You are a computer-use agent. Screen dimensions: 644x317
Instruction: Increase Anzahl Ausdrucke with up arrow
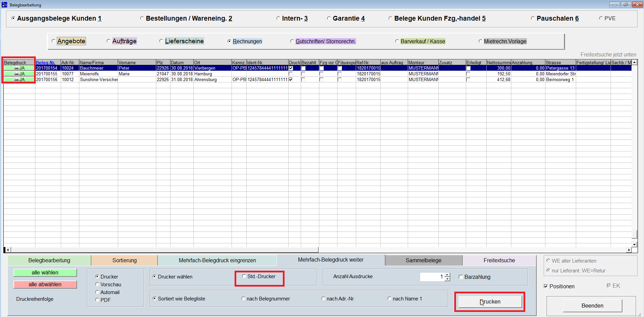click(448, 275)
